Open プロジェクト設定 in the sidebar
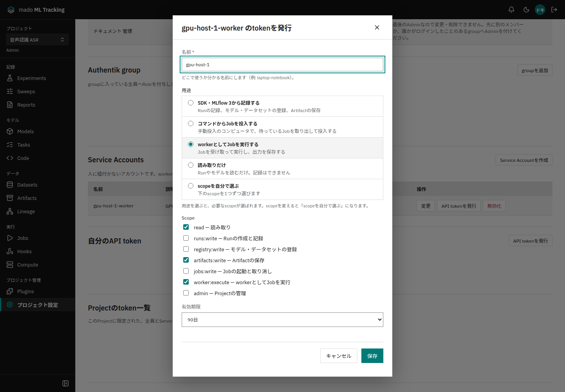Image resolution: width=565 pixels, height=392 pixels. pos(38,305)
